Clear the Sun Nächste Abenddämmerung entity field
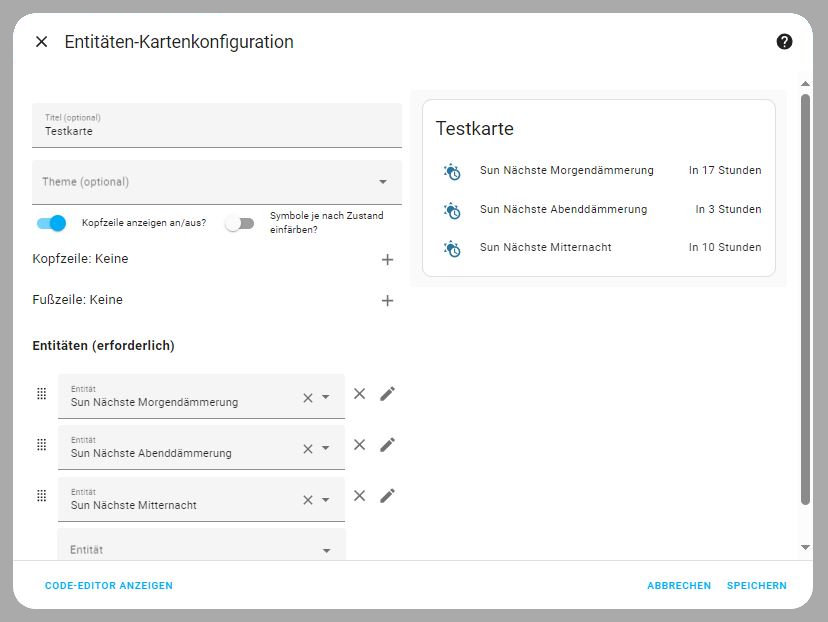Image resolution: width=828 pixels, height=622 pixels. coord(308,449)
